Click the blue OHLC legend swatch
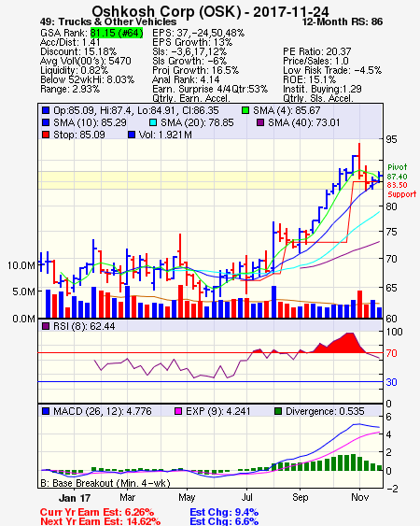 46,110
